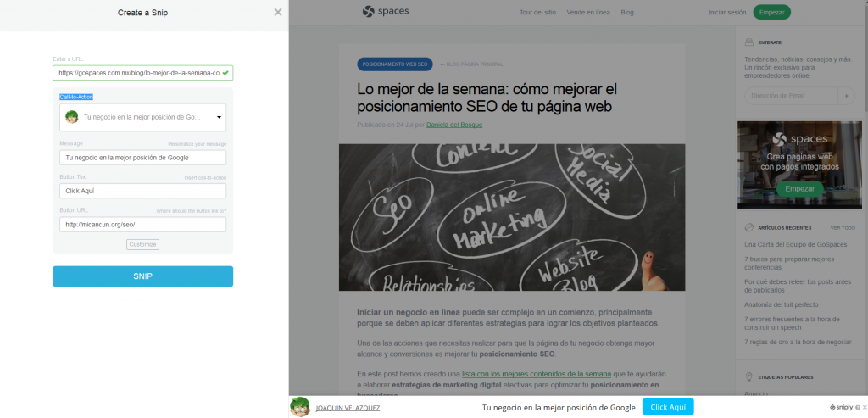The image size is (868, 418).
Task: Click the Message input field
Action: click(142, 158)
